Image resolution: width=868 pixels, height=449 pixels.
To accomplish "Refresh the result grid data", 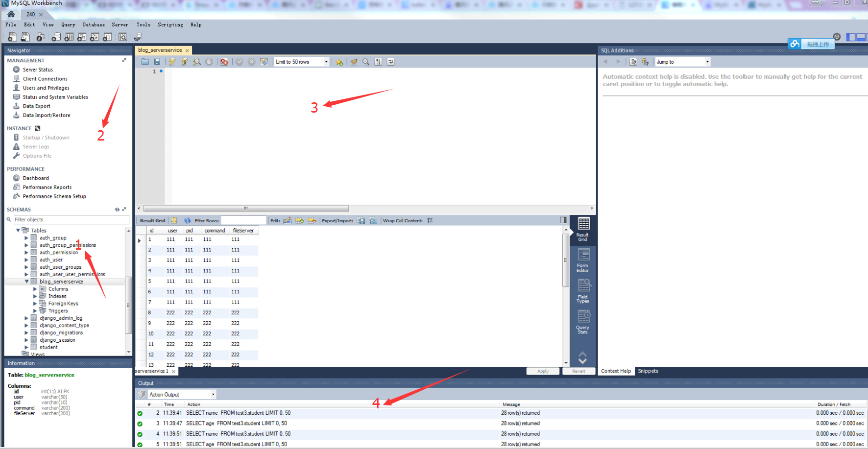I will pos(188,220).
